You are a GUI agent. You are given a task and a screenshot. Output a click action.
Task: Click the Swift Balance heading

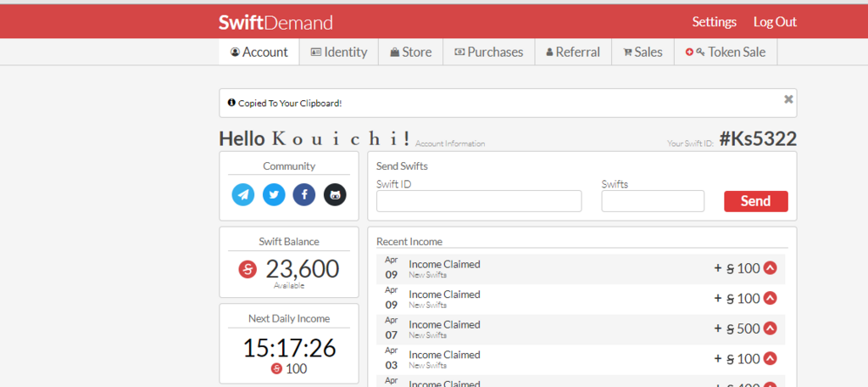[x=289, y=242]
